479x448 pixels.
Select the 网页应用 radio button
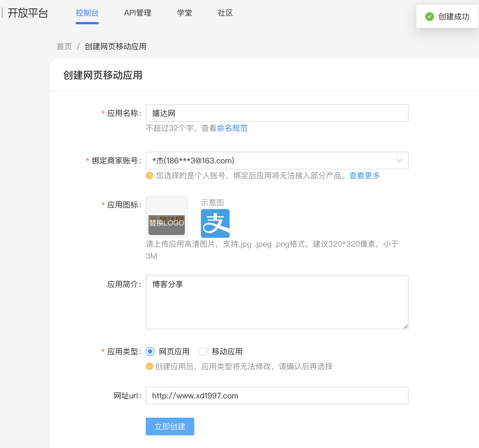click(150, 351)
